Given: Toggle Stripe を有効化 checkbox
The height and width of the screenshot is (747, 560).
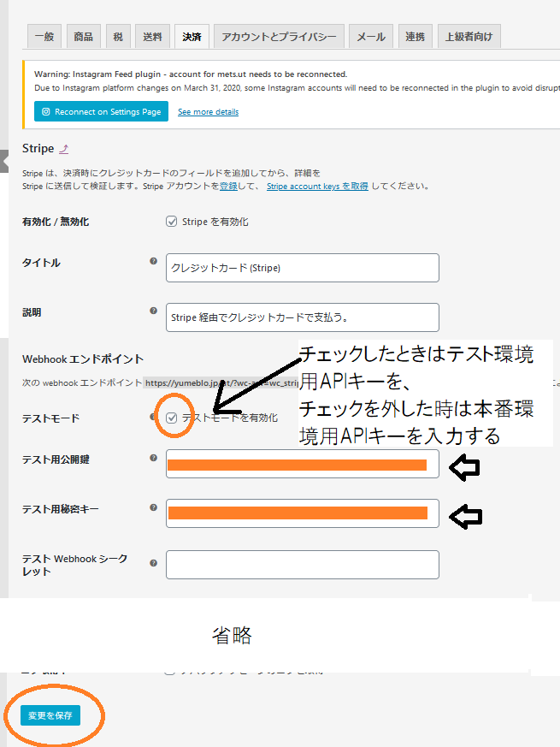Looking at the screenshot, I should [172, 222].
